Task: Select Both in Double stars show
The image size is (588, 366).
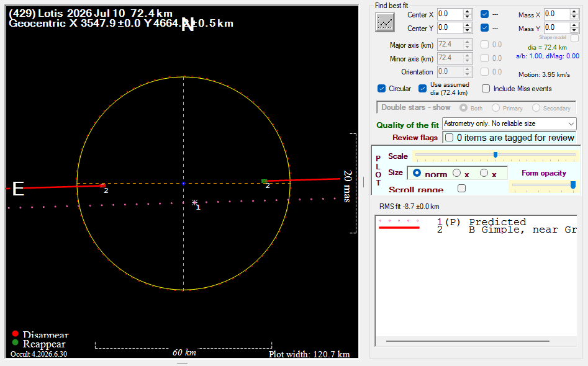Action: click(x=463, y=108)
